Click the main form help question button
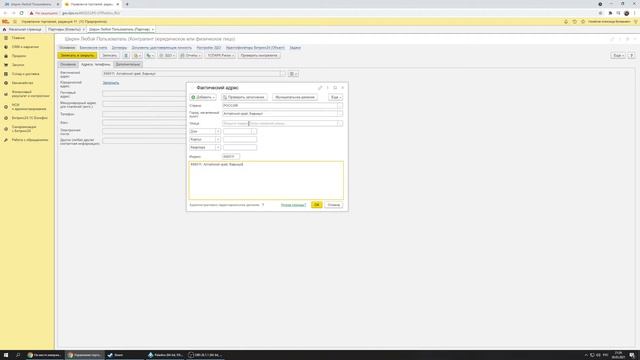Image resolution: width=640 pixels, height=360 pixels. [x=631, y=55]
